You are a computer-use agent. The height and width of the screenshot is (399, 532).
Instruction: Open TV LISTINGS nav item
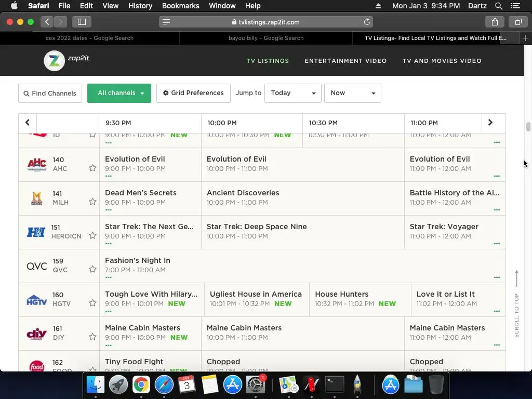pyautogui.click(x=268, y=61)
